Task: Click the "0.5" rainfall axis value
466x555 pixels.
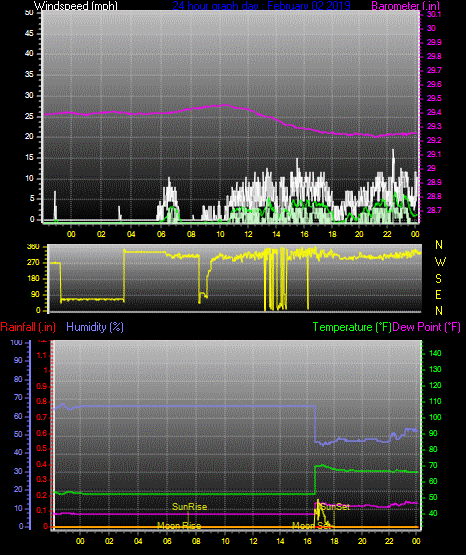Action: tap(42, 448)
